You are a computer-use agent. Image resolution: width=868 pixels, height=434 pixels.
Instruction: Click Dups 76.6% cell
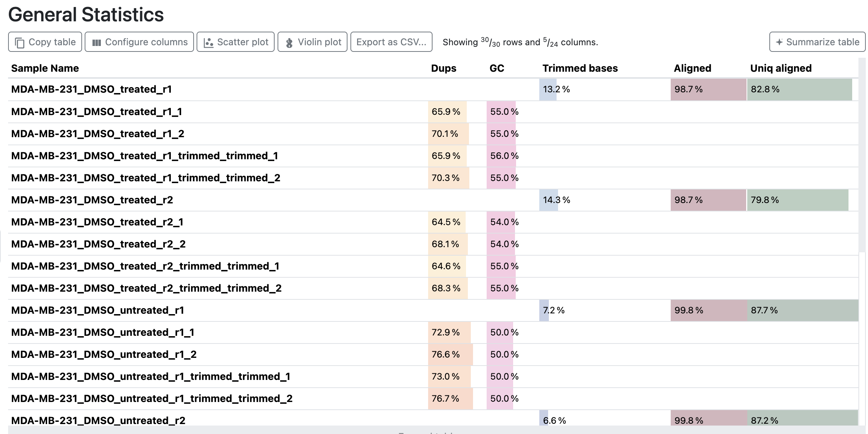(456, 355)
